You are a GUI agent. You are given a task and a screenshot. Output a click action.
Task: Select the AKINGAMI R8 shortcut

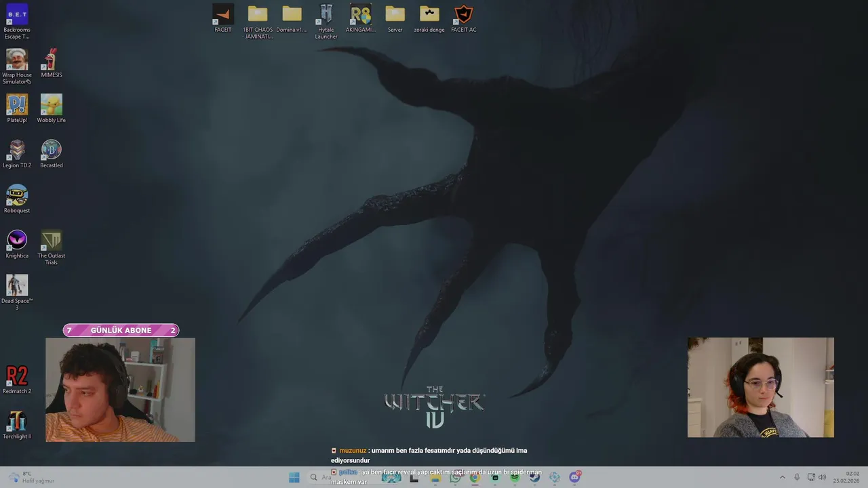coord(361,18)
